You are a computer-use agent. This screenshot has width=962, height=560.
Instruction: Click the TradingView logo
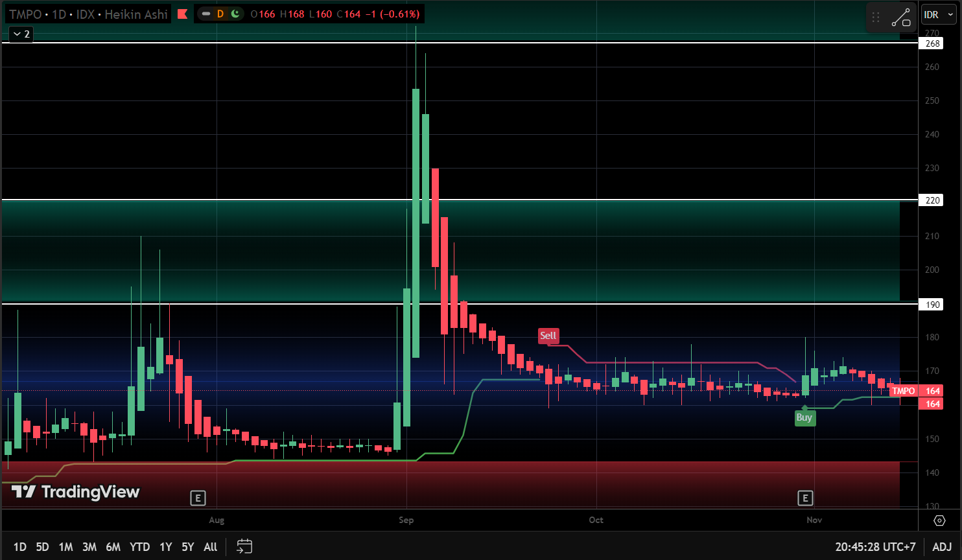click(x=76, y=492)
